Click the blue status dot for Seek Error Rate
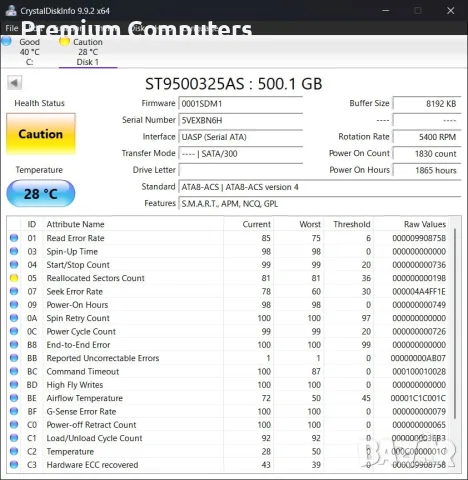Screen dimensions: 468x480 (x=14, y=291)
